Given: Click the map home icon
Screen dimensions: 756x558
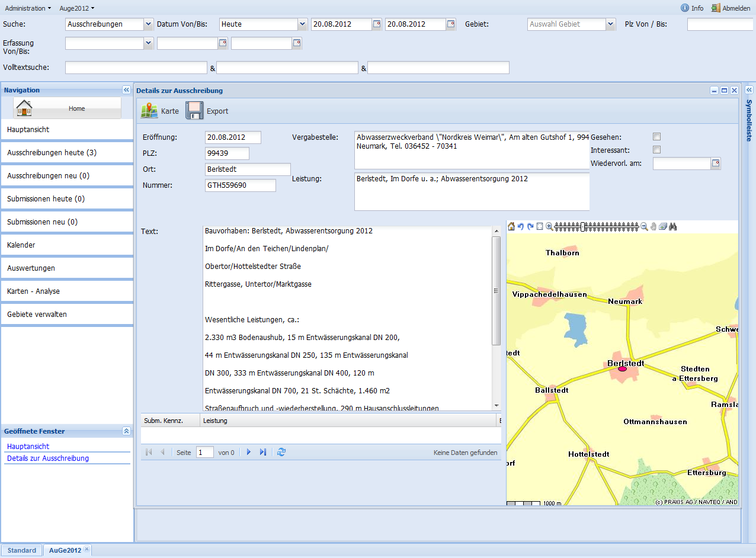Looking at the screenshot, I should [511, 227].
